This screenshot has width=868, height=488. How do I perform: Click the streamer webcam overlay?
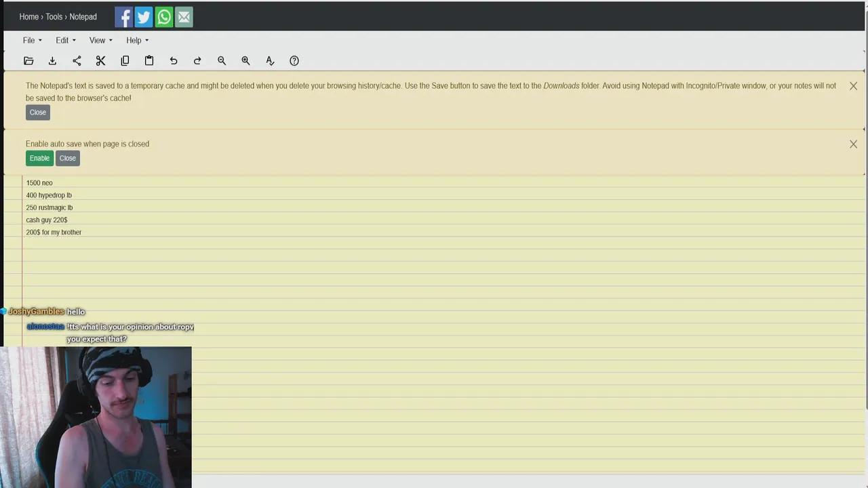96,418
